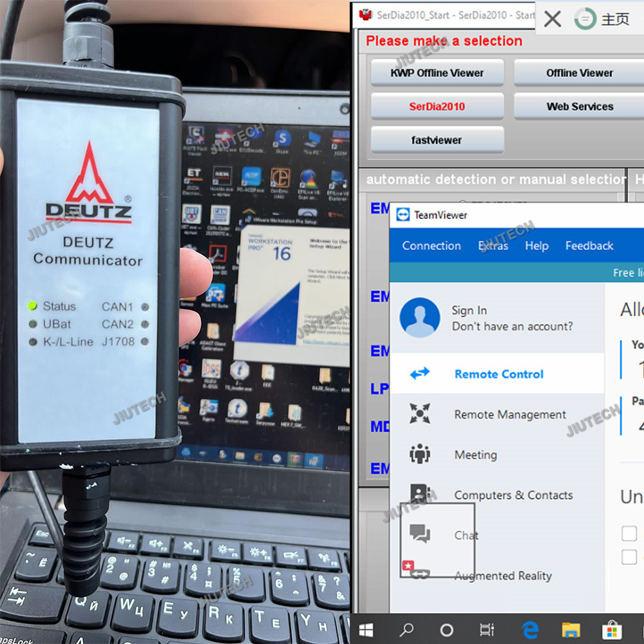Open Cortana circle on the taskbar
644x644 pixels.
[x=446, y=630]
